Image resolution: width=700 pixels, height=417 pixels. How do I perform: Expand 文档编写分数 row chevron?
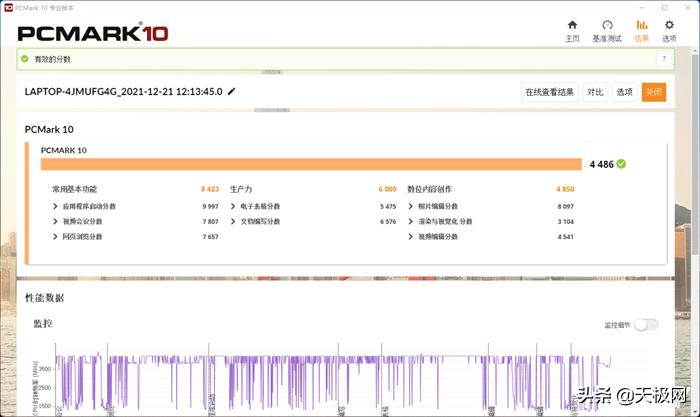coord(233,221)
